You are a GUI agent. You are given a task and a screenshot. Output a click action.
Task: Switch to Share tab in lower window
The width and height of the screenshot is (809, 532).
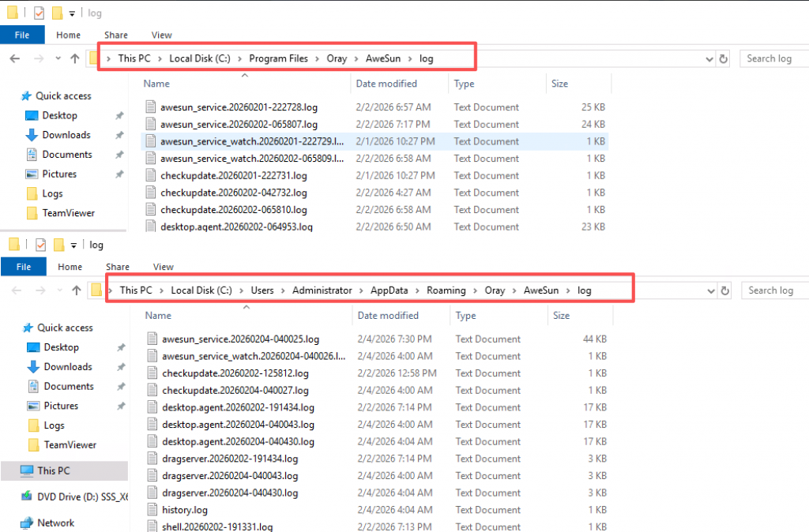point(118,267)
